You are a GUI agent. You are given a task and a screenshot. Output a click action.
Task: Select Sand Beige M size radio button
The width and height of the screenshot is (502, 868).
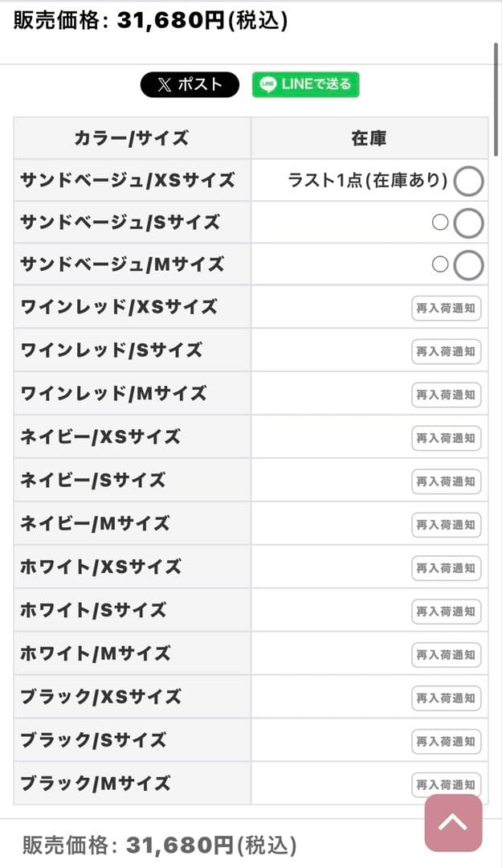[x=468, y=265]
